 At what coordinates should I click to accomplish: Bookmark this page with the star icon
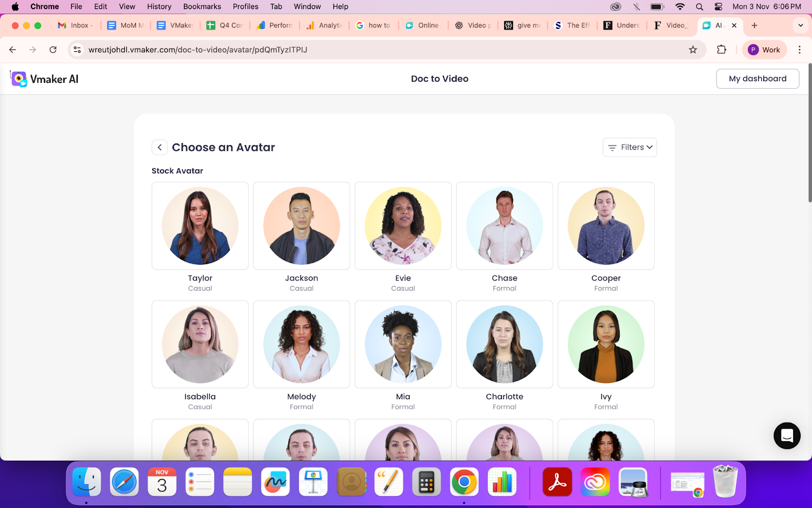[x=693, y=50]
